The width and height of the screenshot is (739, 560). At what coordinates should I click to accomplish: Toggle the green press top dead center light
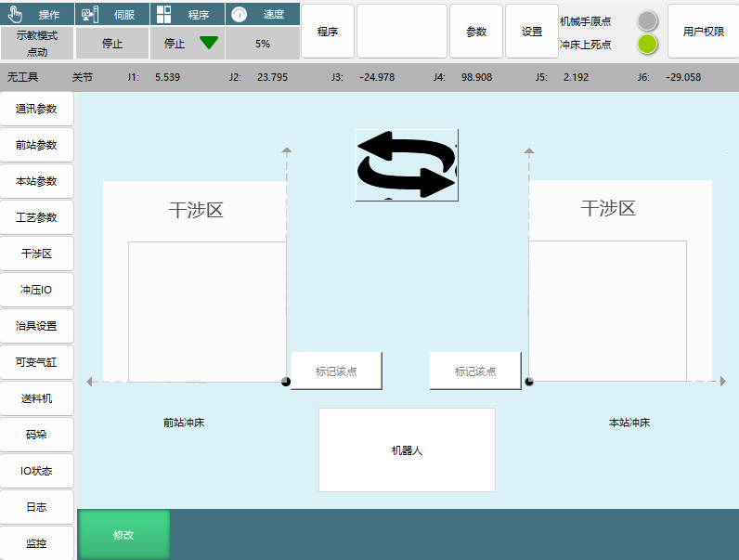pyautogui.click(x=648, y=44)
